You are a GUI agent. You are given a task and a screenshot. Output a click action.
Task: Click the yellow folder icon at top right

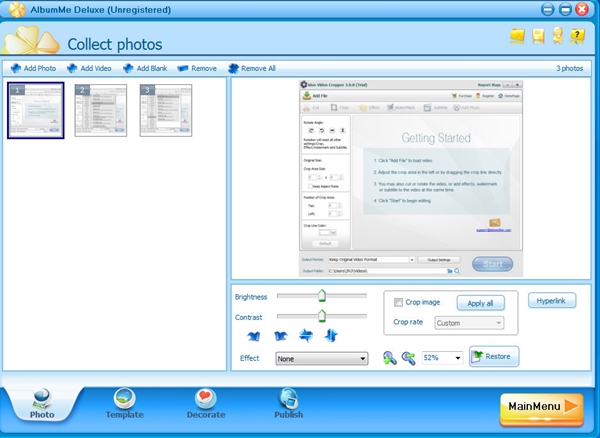tap(517, 37)
